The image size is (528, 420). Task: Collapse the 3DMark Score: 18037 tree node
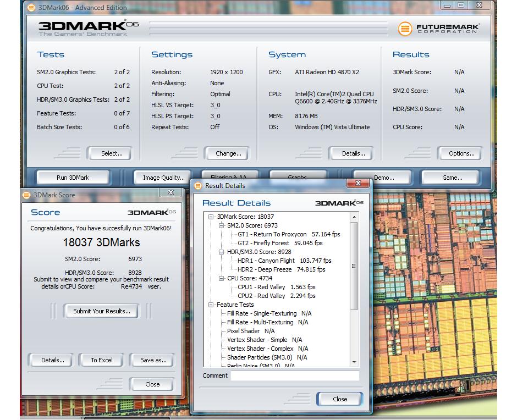point(211,217)
